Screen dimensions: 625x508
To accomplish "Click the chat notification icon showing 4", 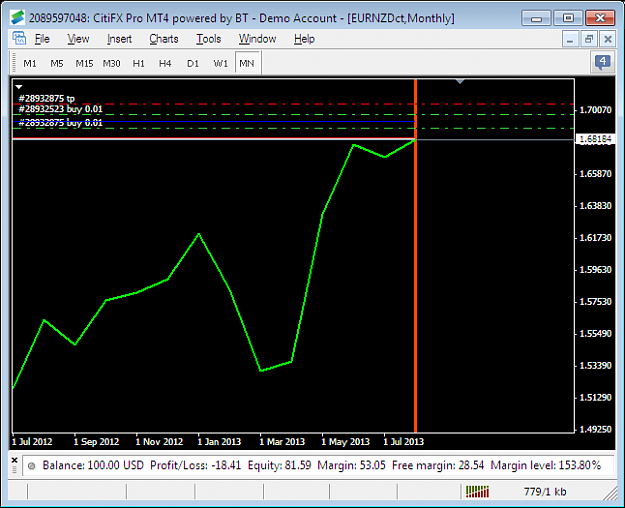I will click(x=602, y=63).
